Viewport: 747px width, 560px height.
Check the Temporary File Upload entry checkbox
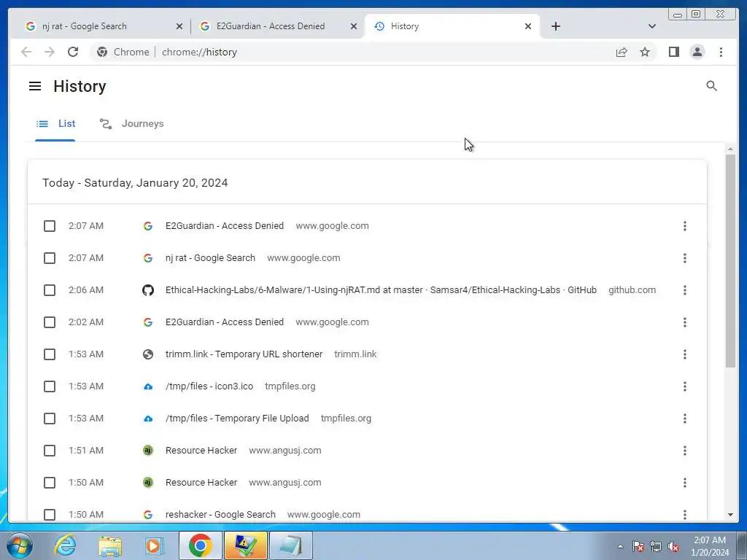(50, 419)
